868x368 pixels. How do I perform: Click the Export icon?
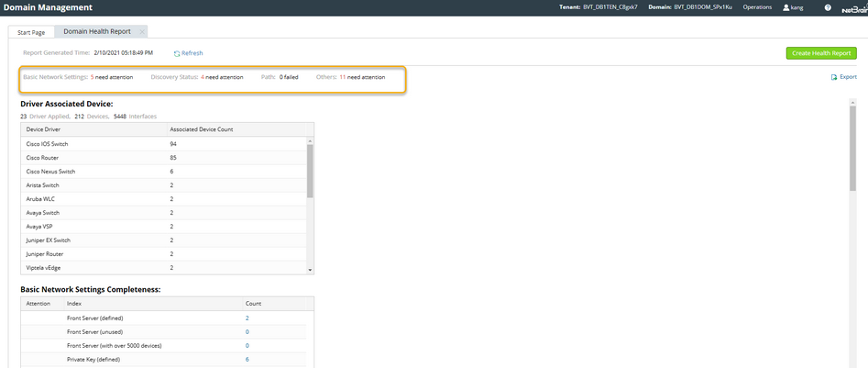(834, 77)
